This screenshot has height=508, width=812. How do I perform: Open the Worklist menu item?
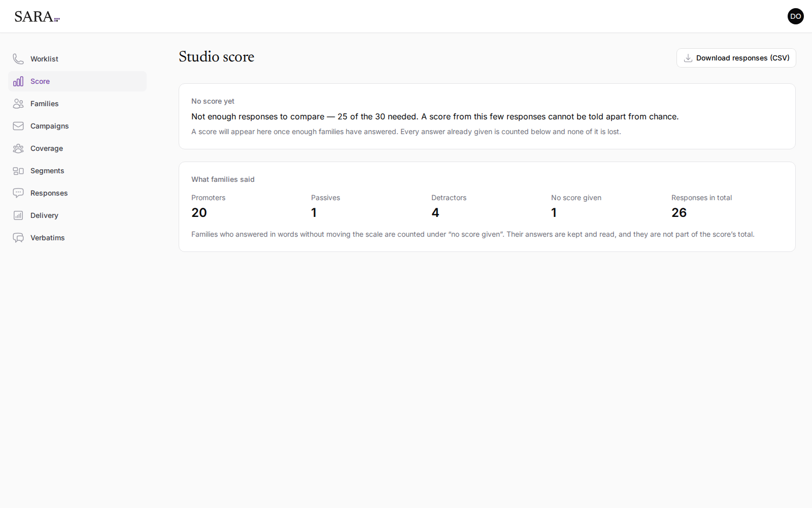click(x=77, y=59)
